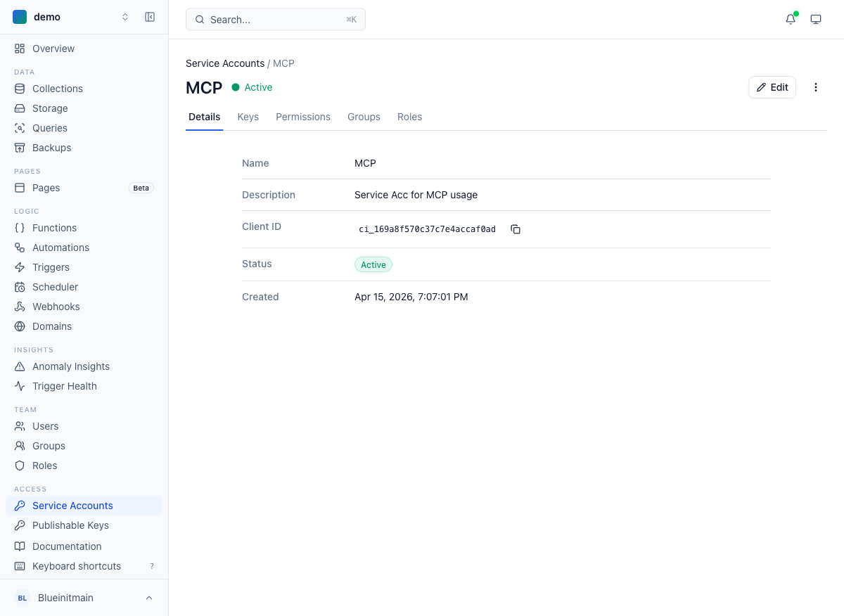
Task: Click the Scheduler calendar clock icon
Action: (20, 287)
